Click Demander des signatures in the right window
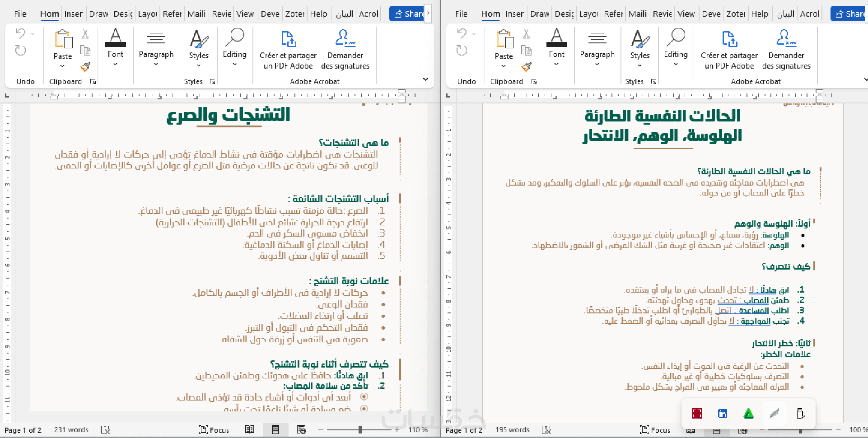 [x=786, y=49]
